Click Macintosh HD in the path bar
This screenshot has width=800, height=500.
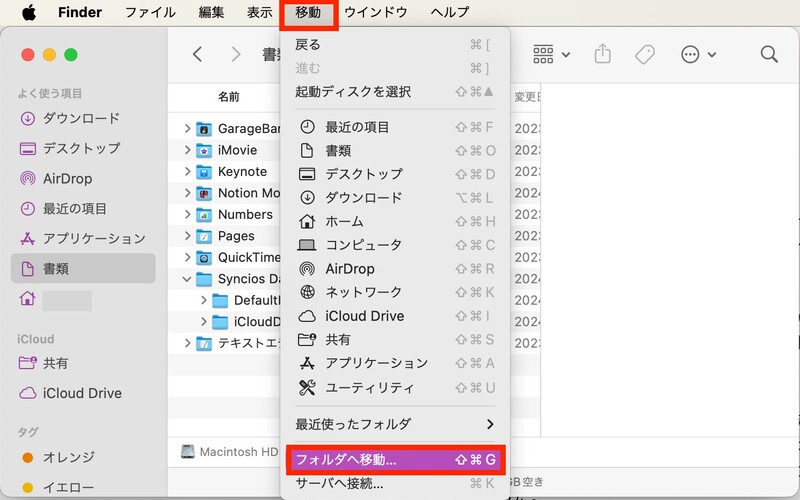coord(230,452)
